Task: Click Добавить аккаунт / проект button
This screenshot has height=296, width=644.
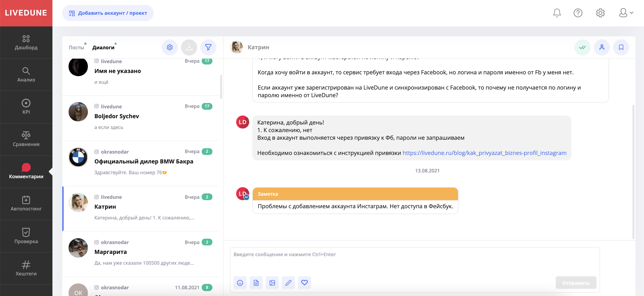Action: click(108, 13)
